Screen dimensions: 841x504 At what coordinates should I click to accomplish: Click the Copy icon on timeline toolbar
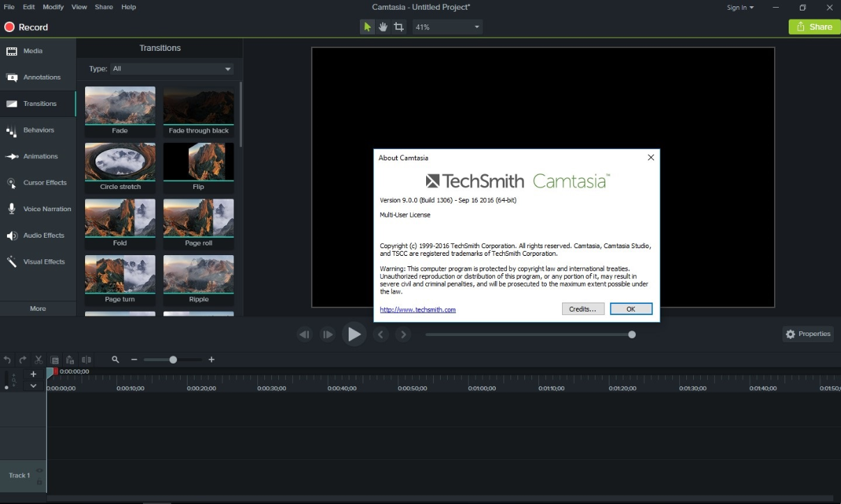pos(54,360)
